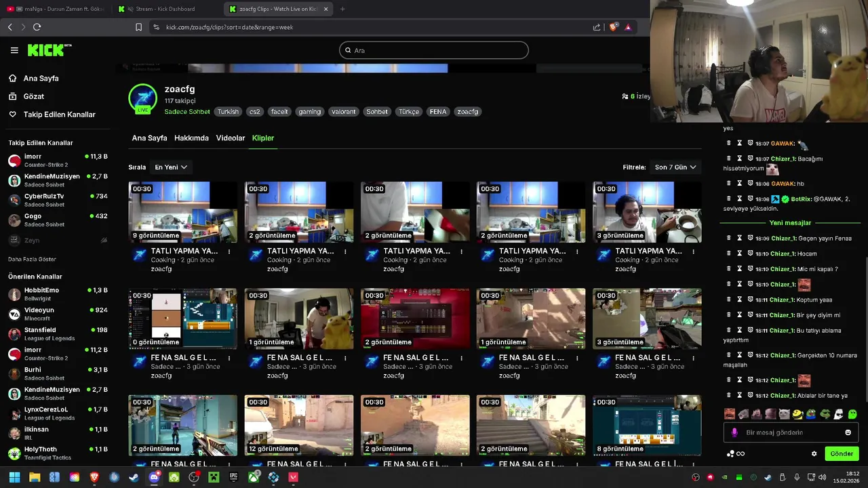Switch to the Videolar tab
This screenshot has height=488, width=868.
point(231,138)
